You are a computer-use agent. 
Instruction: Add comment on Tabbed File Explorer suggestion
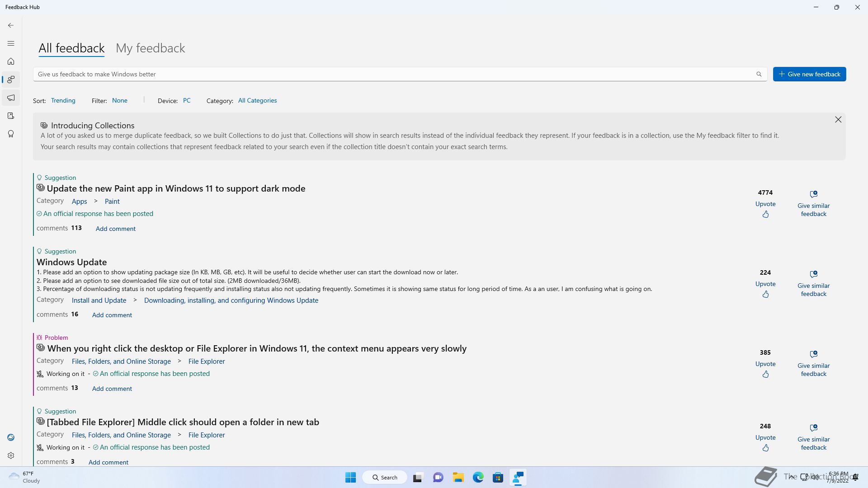(108, 462)
